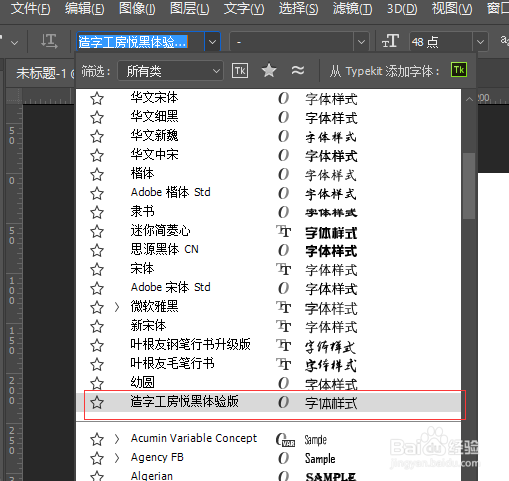Star the 造字工房悦黑体验版 font
This screenshot has height=481, width=509.
[97, 402]
